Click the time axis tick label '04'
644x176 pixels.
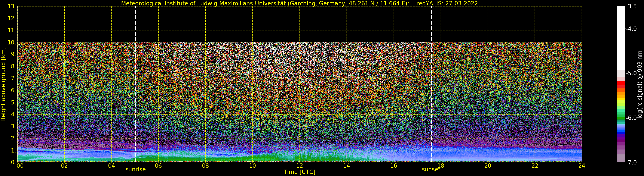(111, 166)
